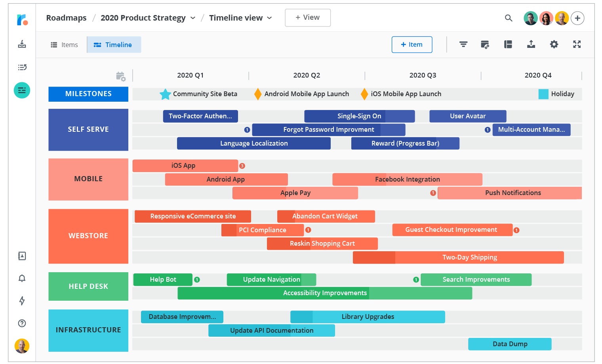Export the roadmap via the share icon

click(x=531, y=44)
